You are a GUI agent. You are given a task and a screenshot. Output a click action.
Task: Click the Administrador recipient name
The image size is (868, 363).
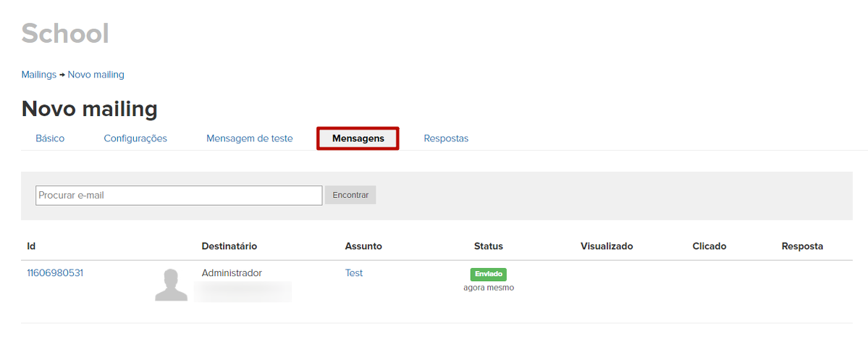232,273
